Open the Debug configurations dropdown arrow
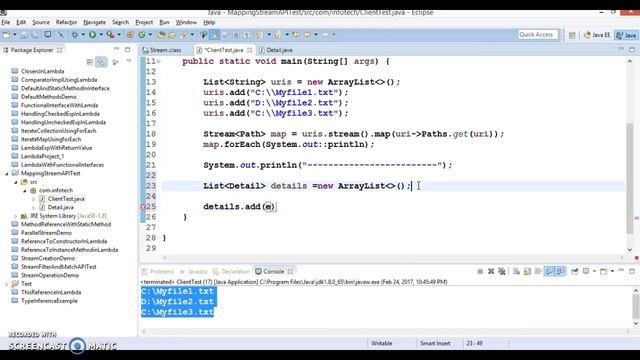640x360 pixels. 83,35
